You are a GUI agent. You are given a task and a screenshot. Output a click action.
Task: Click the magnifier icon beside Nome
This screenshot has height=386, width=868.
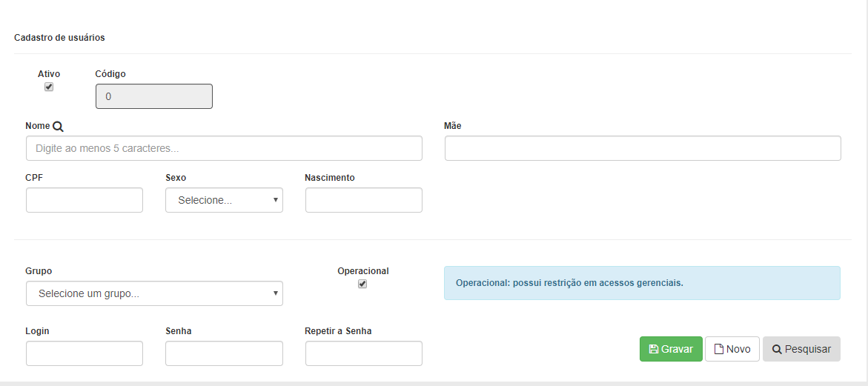pos(58,126)
